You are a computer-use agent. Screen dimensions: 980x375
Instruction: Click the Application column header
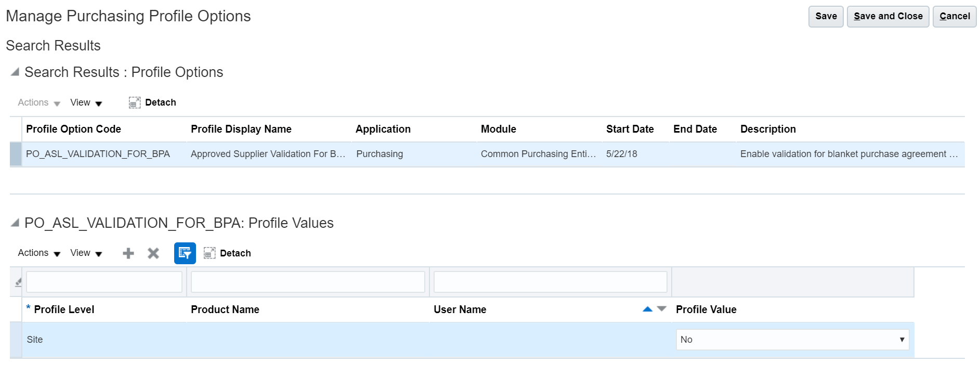tap(383, 129)
